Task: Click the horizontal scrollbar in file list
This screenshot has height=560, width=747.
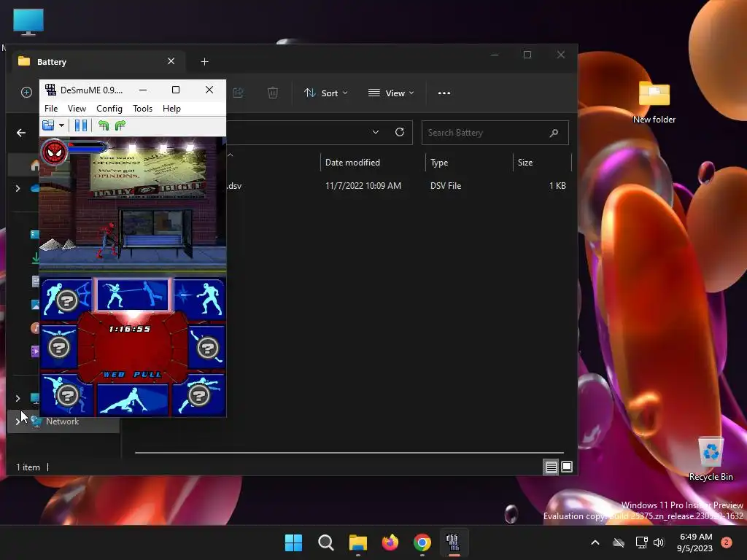Action: pyautogui.click(x=349, y=453)
